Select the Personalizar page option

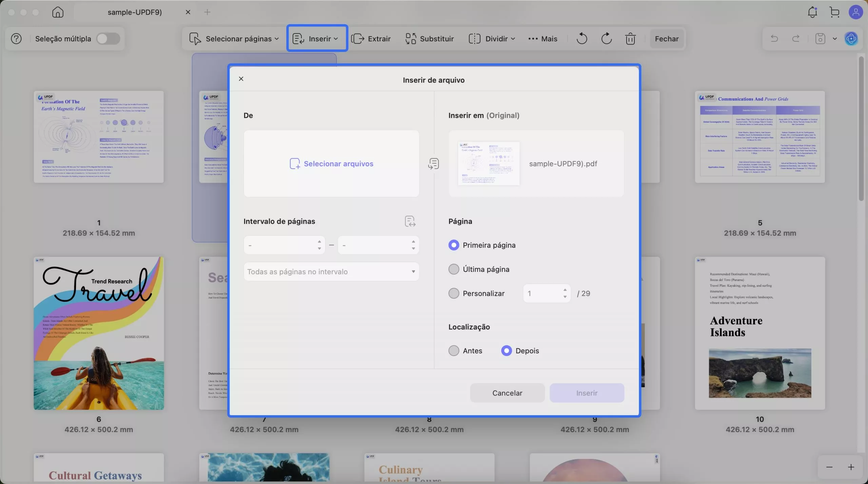[454, 293]
